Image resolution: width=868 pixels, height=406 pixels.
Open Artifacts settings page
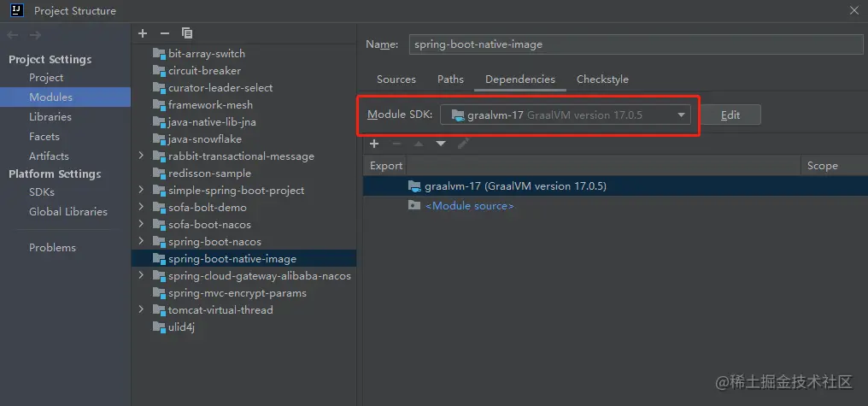click(x=50, y=156)
